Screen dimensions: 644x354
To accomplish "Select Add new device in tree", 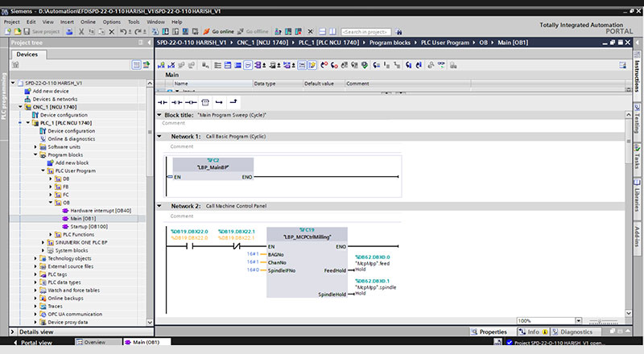I will tap(51, 91).
